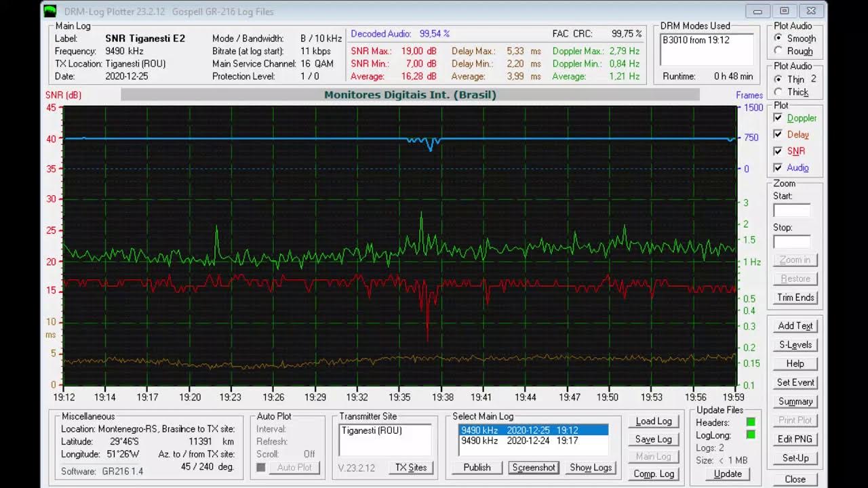Click the Print Plot button

coord(795,420)
